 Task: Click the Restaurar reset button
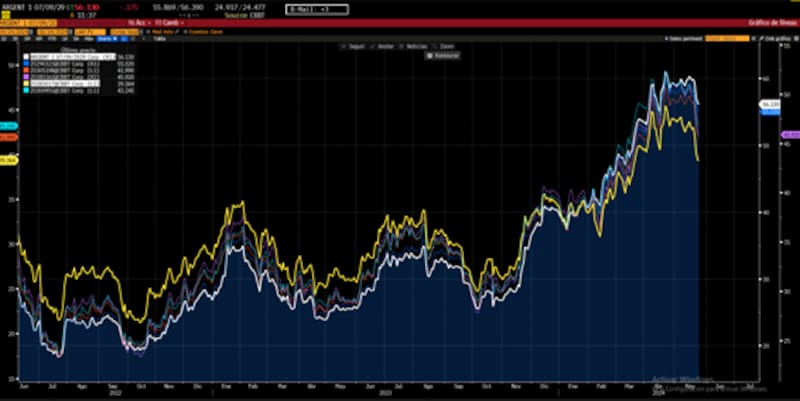pos(441,56)
